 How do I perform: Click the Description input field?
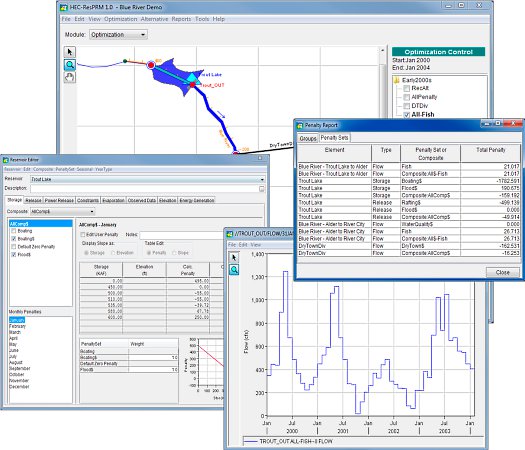(x=144, y=189)
